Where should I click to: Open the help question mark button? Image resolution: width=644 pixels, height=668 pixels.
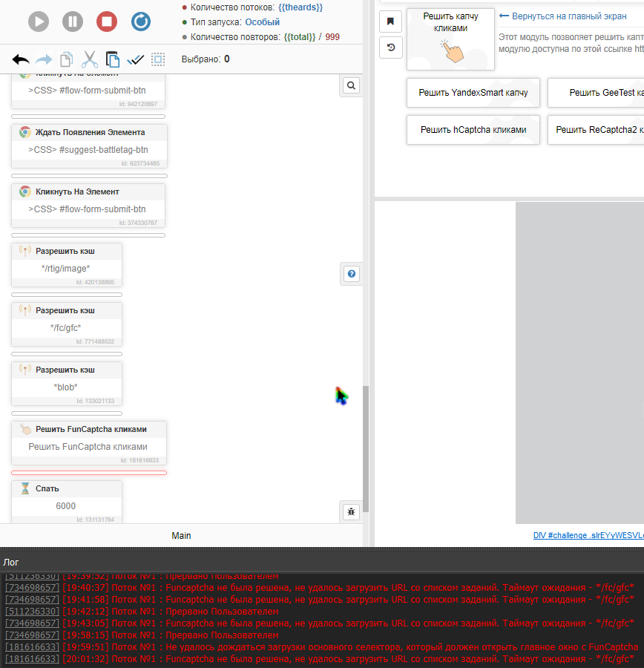[352, 273]
